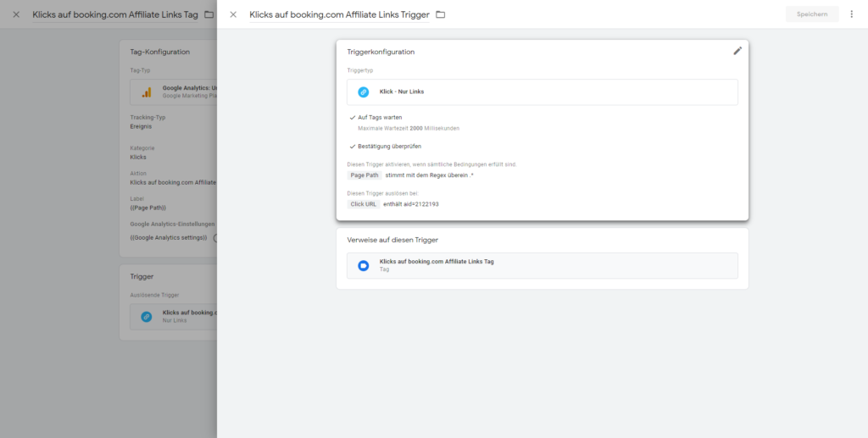The width and height of the screenshot is (868, 438).
Task: Click the {{Google Analytics settings}} value
Action: (169, 238)
